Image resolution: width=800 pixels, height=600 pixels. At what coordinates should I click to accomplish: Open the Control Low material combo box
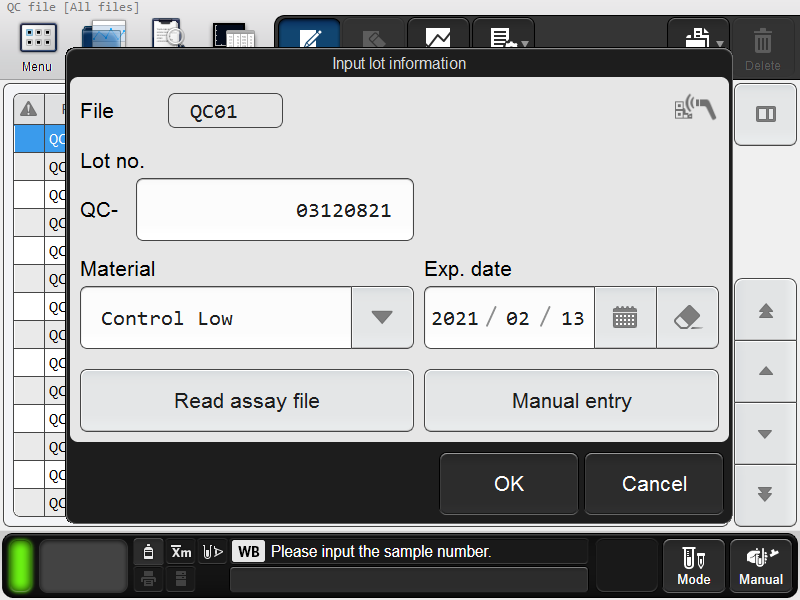tap(247, 317)
